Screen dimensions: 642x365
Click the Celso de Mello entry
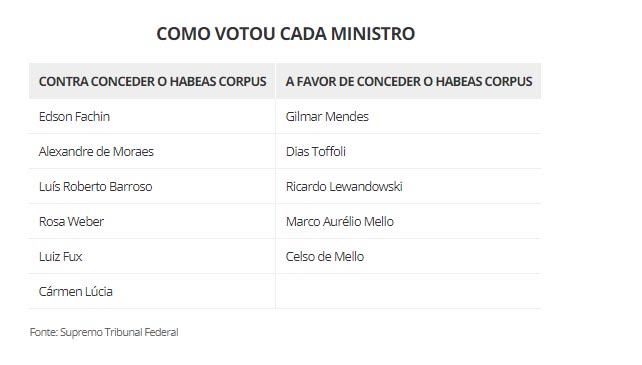325,256
